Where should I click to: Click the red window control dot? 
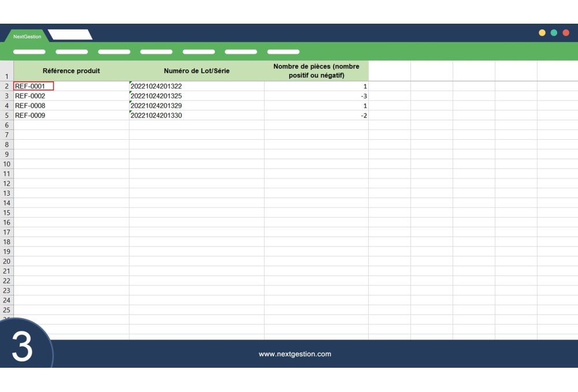[566, 33]
